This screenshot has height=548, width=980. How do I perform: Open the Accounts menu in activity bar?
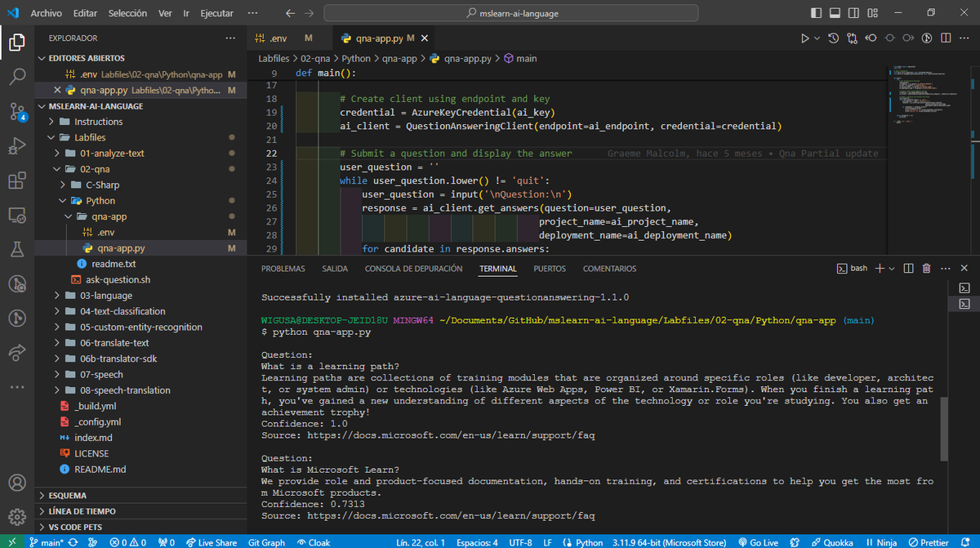17,483
